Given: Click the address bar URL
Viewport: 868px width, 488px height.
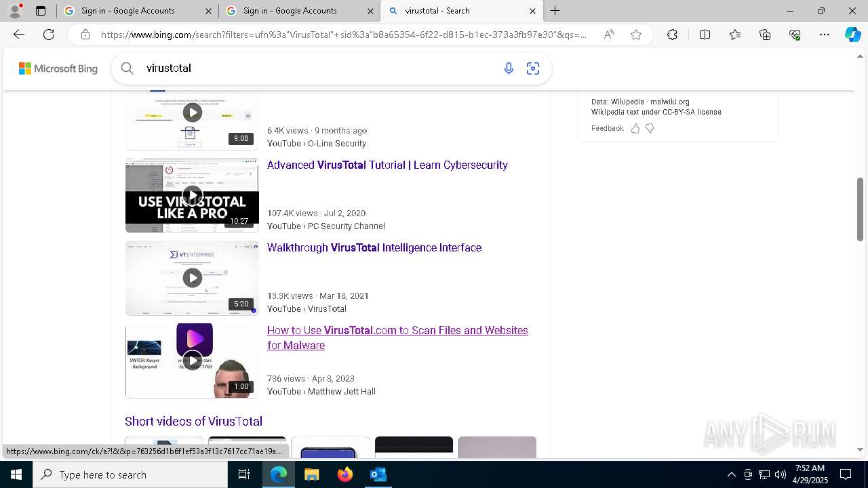Looking at the screenshot, I should coord(344,35).
